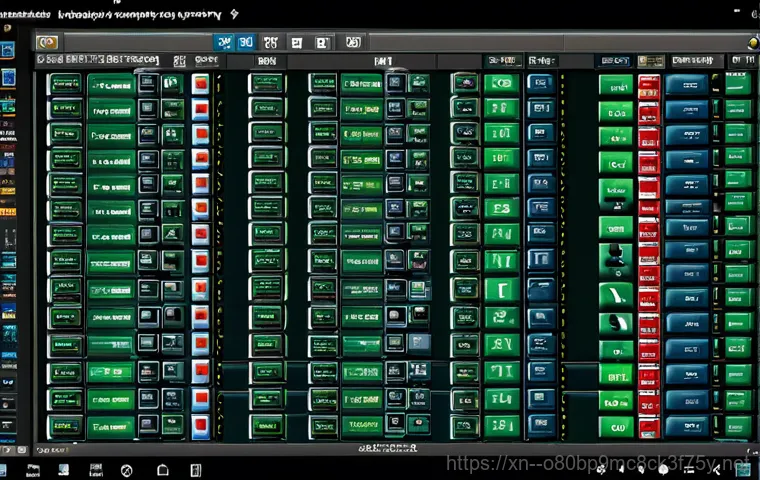Expand the leftmost column header in the grid

(60, 61)
